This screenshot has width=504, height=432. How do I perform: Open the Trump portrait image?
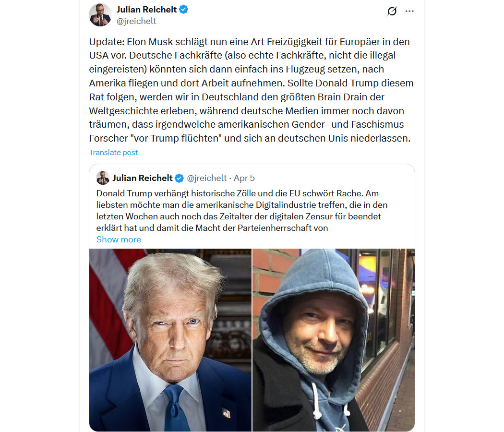click(170, 340)
